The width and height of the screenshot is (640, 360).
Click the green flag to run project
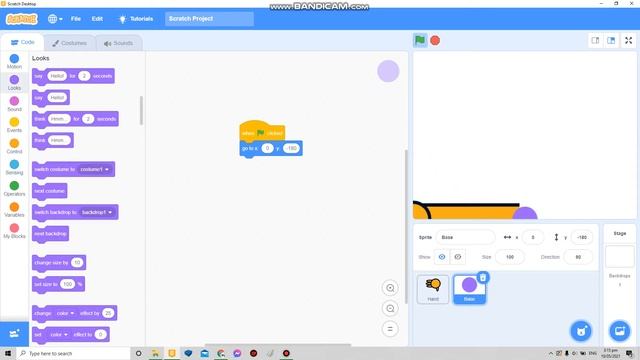[420, 40]
